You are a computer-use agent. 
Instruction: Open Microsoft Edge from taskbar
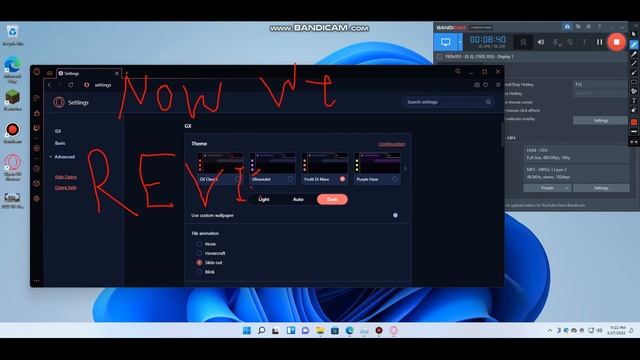click(349, 331)
